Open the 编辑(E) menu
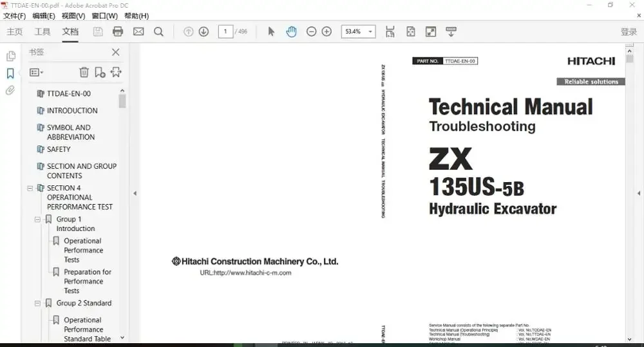 point(44,16)
